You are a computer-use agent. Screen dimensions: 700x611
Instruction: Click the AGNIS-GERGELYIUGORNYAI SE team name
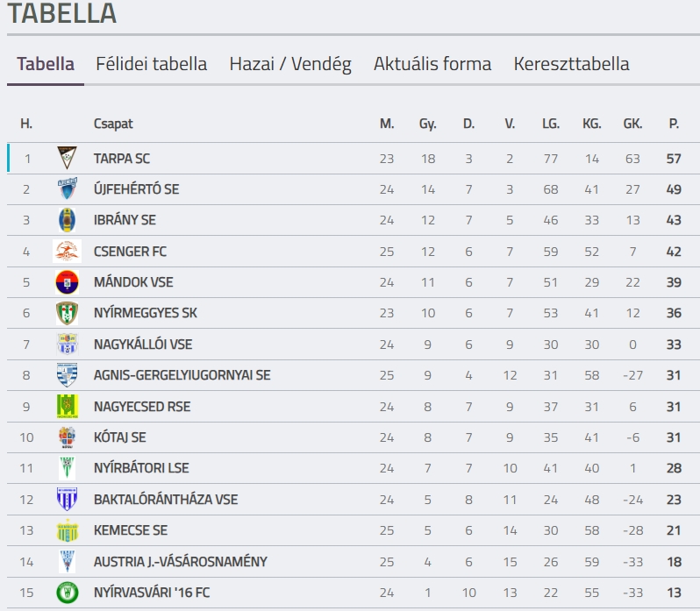pyautogui.click(x=182, y=375)
